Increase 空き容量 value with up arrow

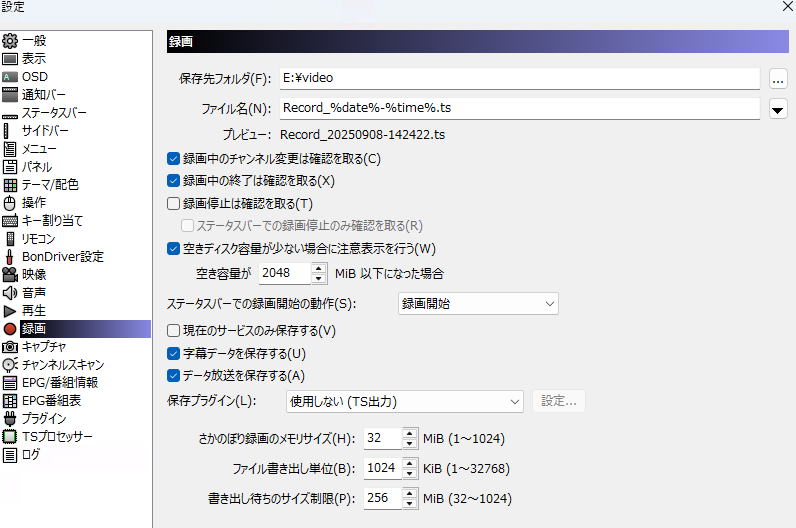point(319,268)
